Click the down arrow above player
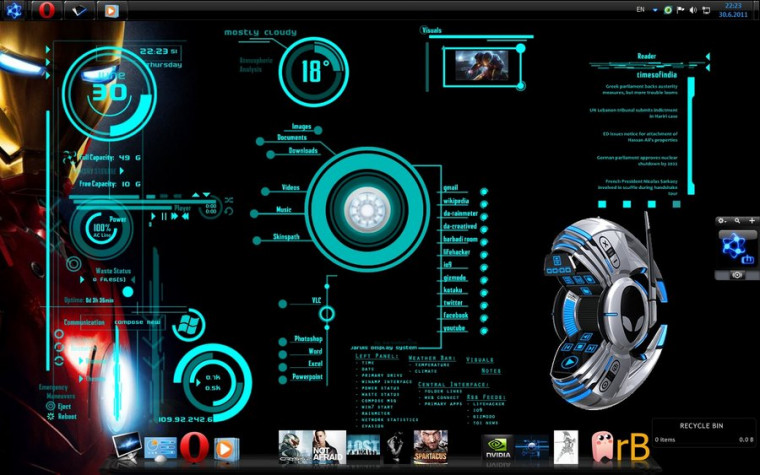The width and height of the screenshot is (760, 475). point(206,194)
